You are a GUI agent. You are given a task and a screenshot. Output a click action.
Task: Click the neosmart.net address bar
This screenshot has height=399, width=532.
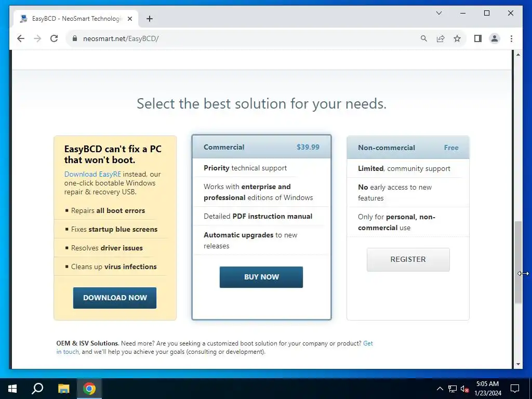tap(244, 38)
